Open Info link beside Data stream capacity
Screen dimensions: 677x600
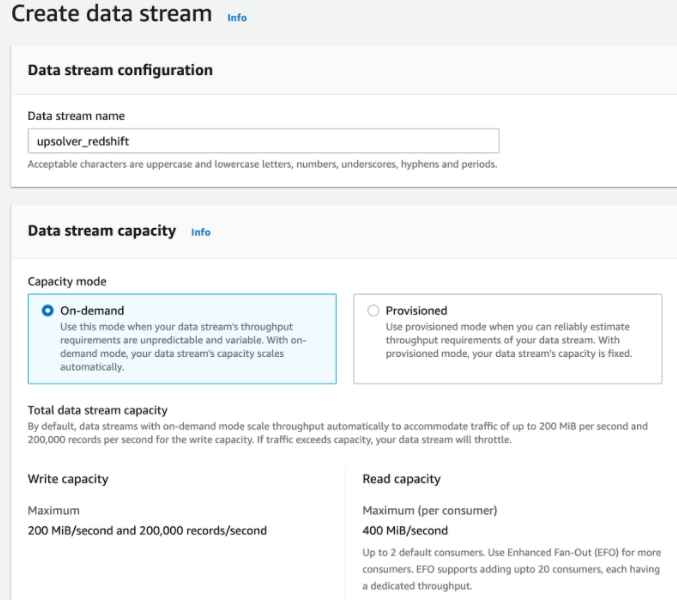click(x=200, y=232)
